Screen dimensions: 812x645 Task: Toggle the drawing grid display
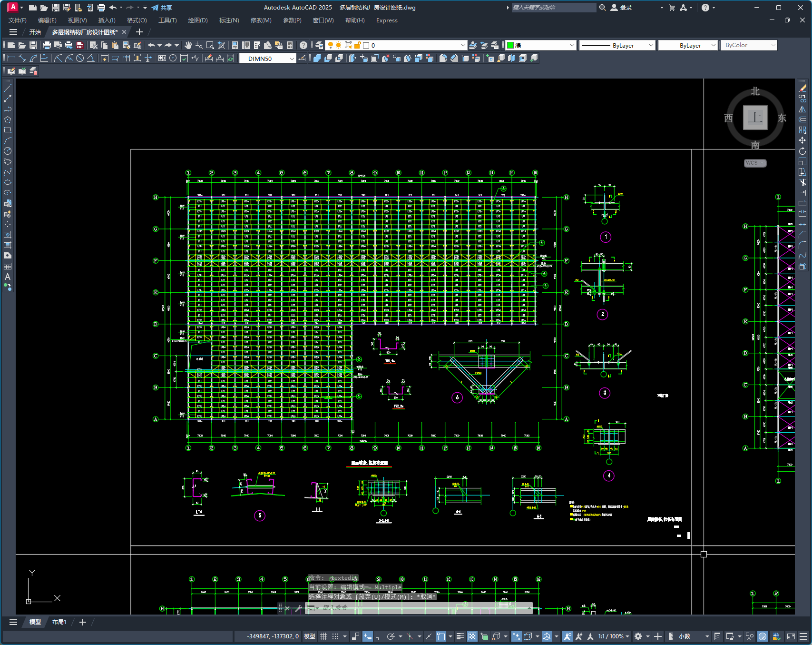pyautogui.click(x=323, y=636)
